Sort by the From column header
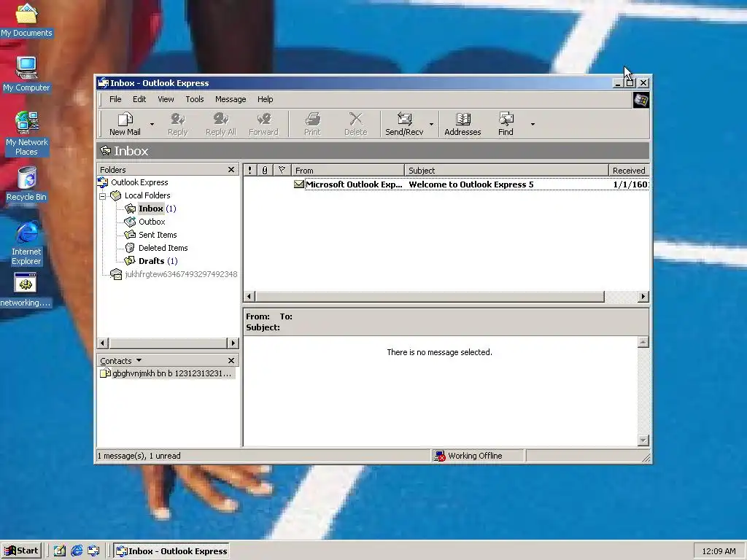 tap(348, 170)
